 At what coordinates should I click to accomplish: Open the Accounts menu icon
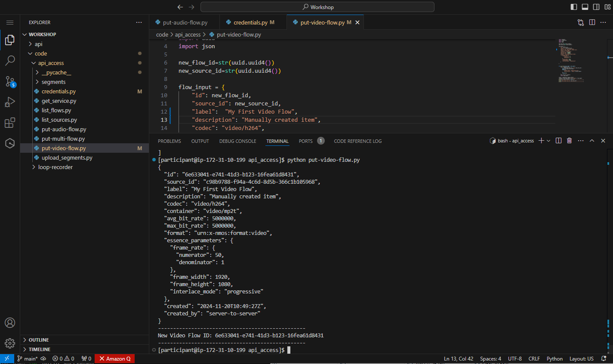tap(10, 323)
